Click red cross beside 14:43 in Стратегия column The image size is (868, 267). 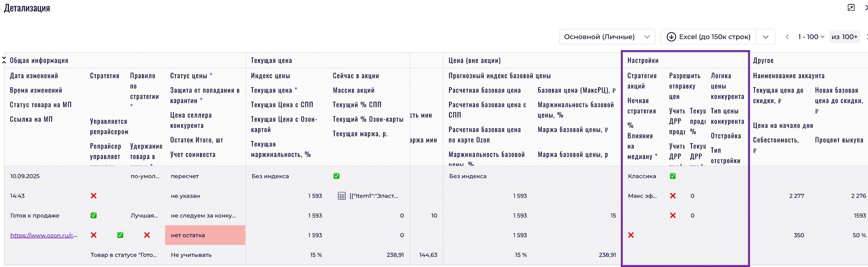(93, 196)
